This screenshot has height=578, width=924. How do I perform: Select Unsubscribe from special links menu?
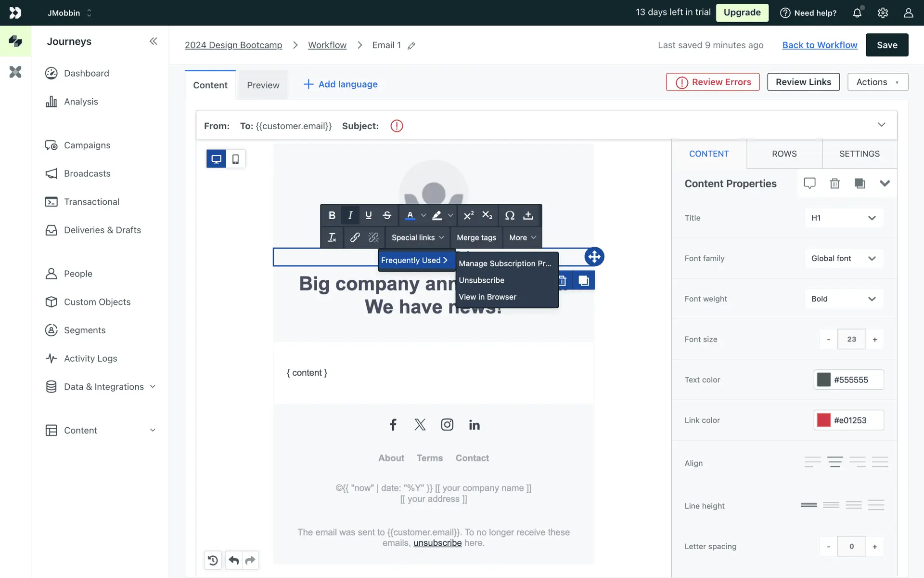click(x=481, y=280)
